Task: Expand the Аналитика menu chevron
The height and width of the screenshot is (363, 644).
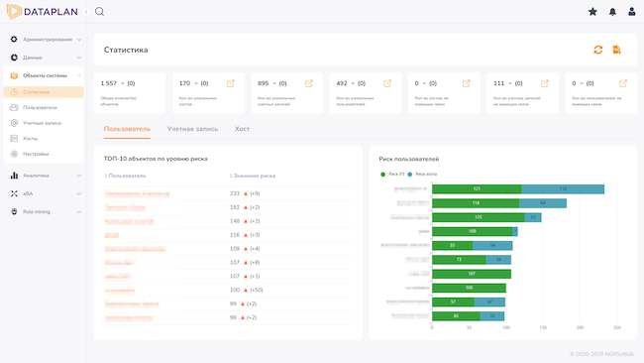Action: [x=79, y=176]
